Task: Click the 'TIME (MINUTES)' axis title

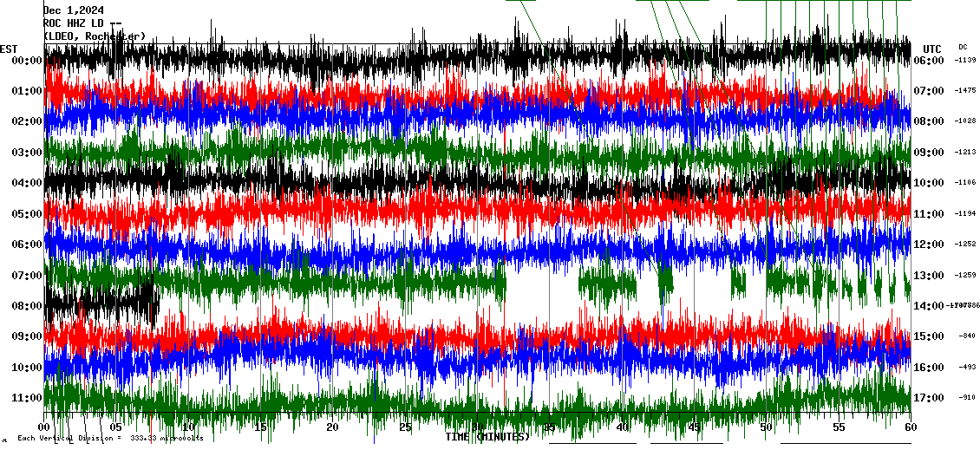Action: [x=487, y=437]
